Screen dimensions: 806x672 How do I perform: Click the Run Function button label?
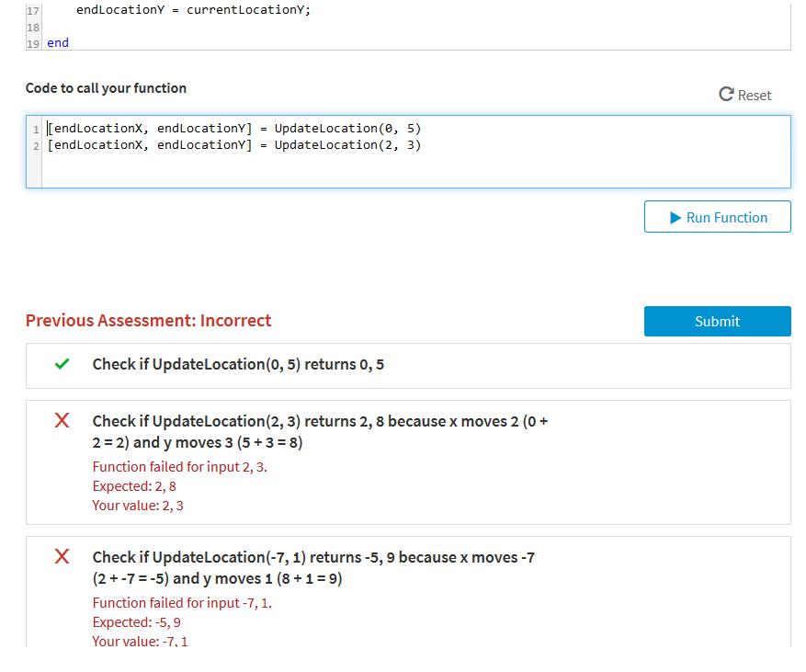(726, 217)
